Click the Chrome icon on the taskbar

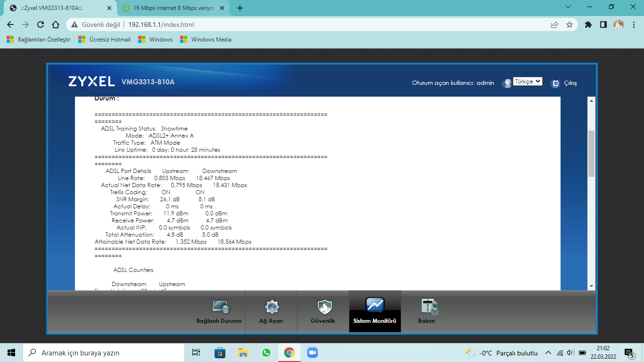(x=289, y=353)
